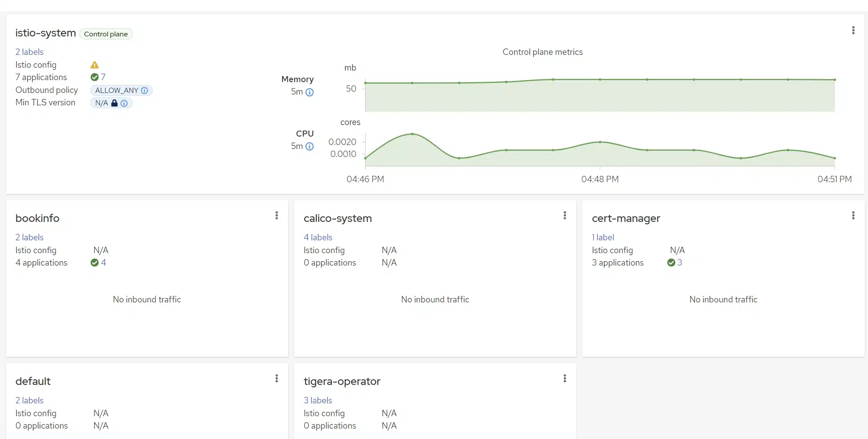868x439 pixels.
Task: Open kebab menu on bookinfo card
Action: click(x=277, y=215)
